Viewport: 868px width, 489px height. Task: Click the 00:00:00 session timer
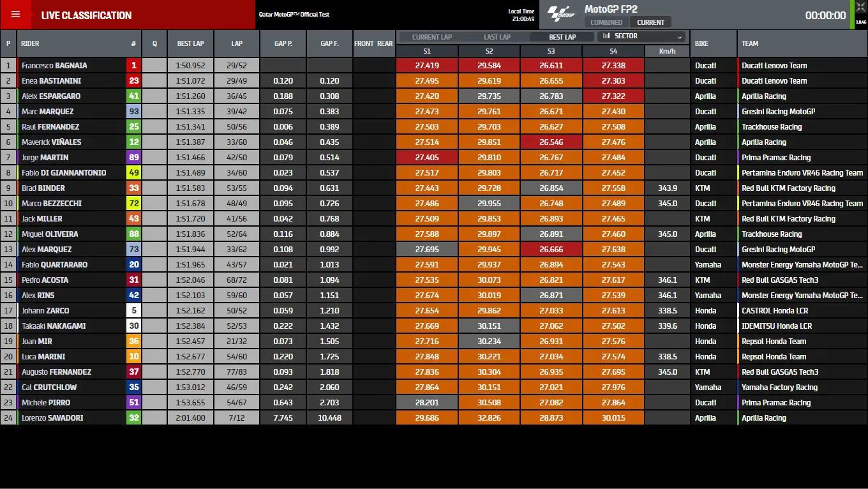825,15
